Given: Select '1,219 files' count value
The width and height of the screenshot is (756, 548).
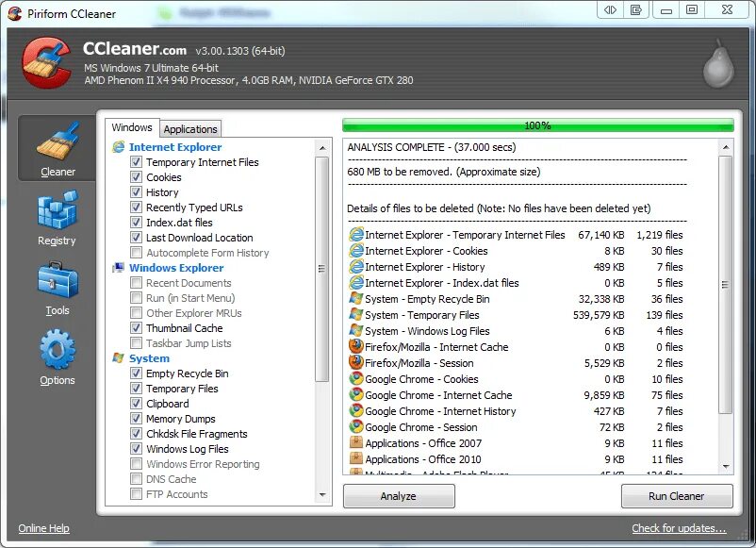Looking at the screenshot, I should (x=660, y=235).
